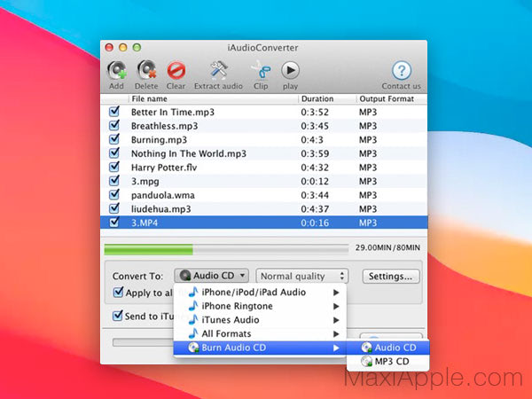532x399 pixels.
Task: Click duration 0:3:44 of panduola.wma
Action: [x=315, y=195]
